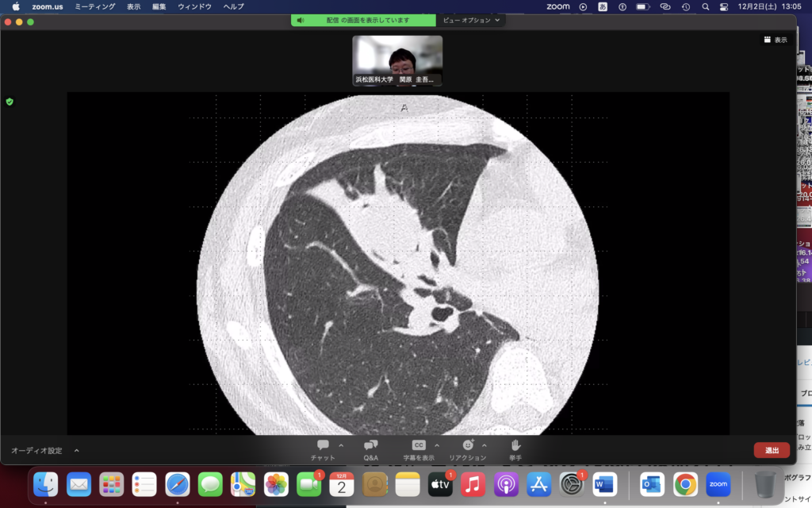Open the ミーティング menu
Image resolution: width=812 pixels, height=508 pixels.
(x=94, y=6)
